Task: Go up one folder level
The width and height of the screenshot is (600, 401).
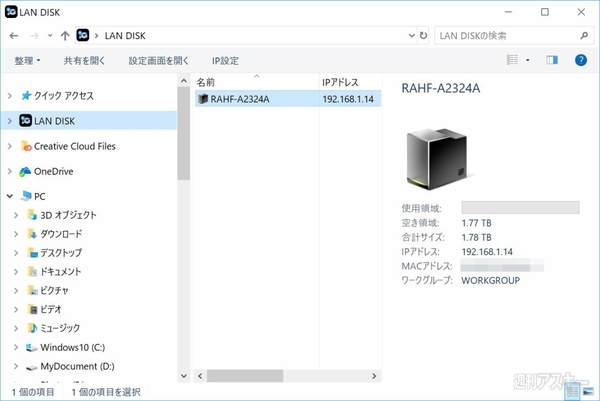Action: tap(65, 36)
